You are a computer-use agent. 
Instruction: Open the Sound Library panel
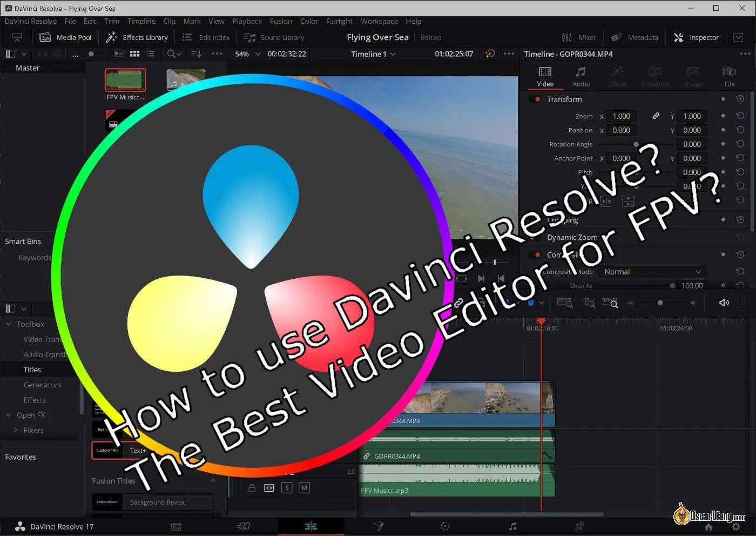click(274, 37)
